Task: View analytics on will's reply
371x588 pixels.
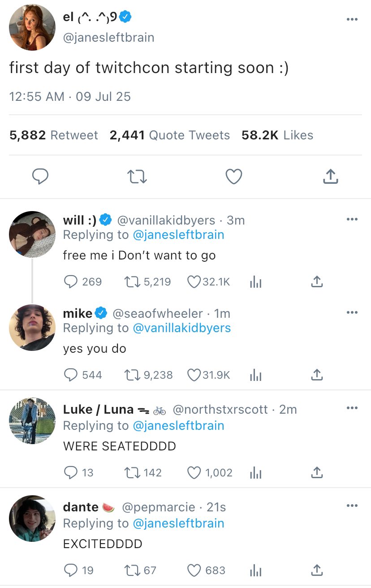Action: pyautogui.click(x=255, y=281)
